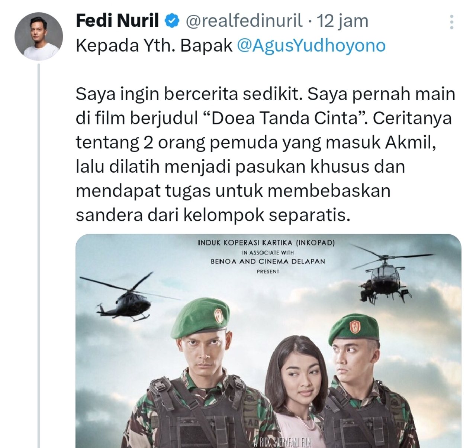476x448 pixels.
Task: Click the INDUK KOPERASI KARTIKA (INKOPAD) text
Action: (266, 243)
